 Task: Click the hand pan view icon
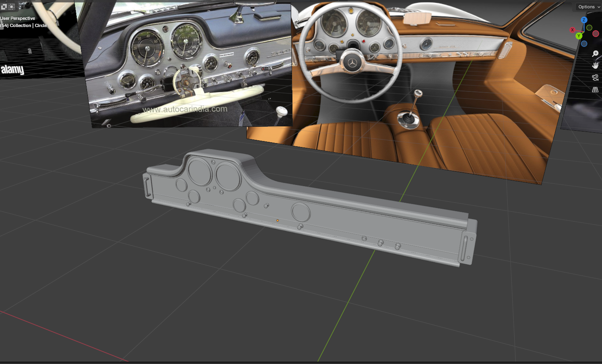pyautogui.click(x=595, y=66)
